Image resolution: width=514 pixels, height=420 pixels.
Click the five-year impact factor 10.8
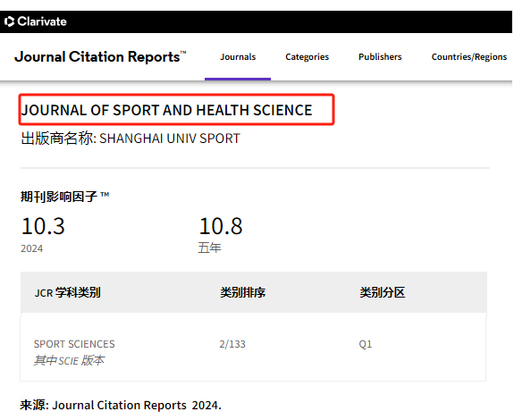point(221,226)
